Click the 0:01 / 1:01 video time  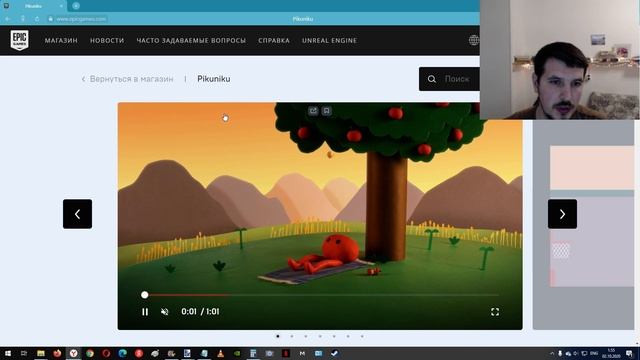tap(200, 311)
